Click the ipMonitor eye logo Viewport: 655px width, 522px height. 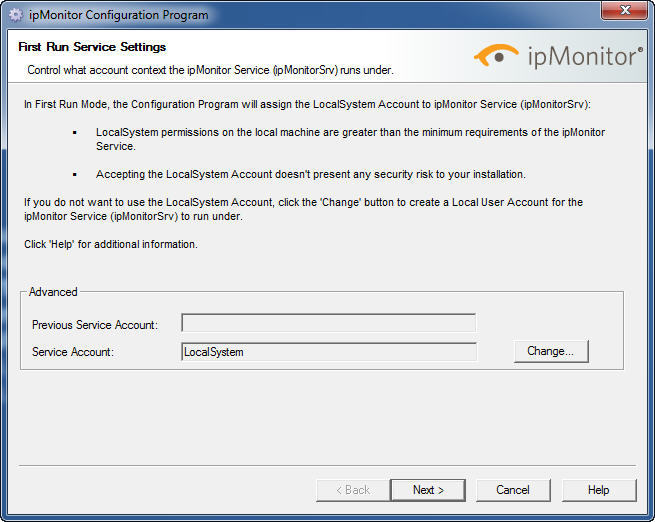(x=497, y=55)
